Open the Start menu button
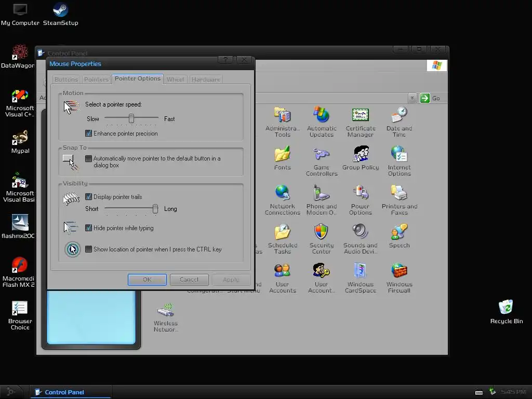 [11, 392]
